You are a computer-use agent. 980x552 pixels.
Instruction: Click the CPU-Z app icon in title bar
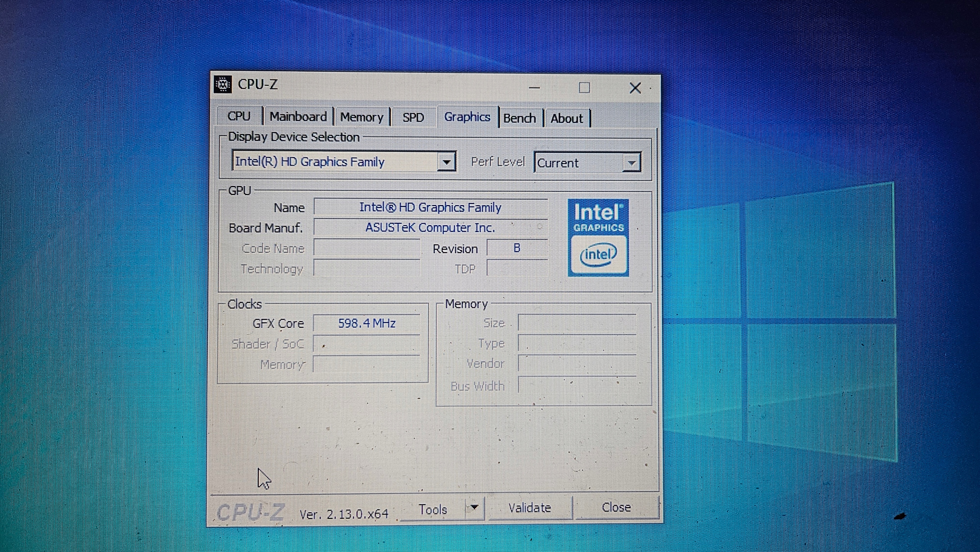[x=223, y=84]
